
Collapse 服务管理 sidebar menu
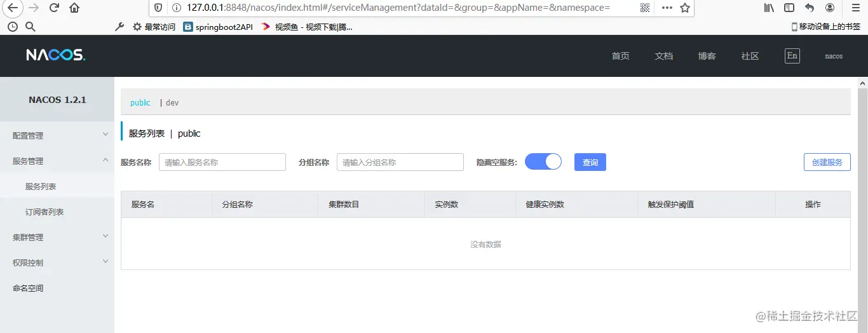point(57,161)
